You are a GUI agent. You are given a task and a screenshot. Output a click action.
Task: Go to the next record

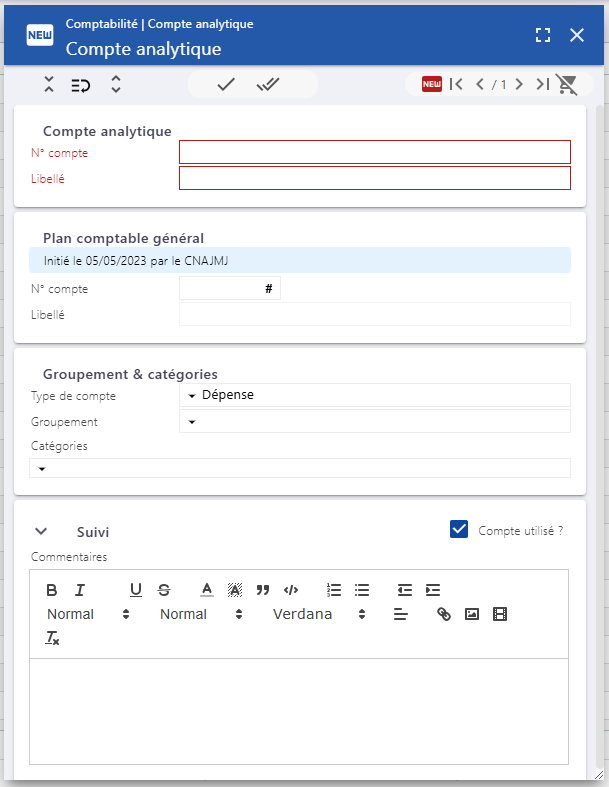pyautogui.click(x=519, y=84)
